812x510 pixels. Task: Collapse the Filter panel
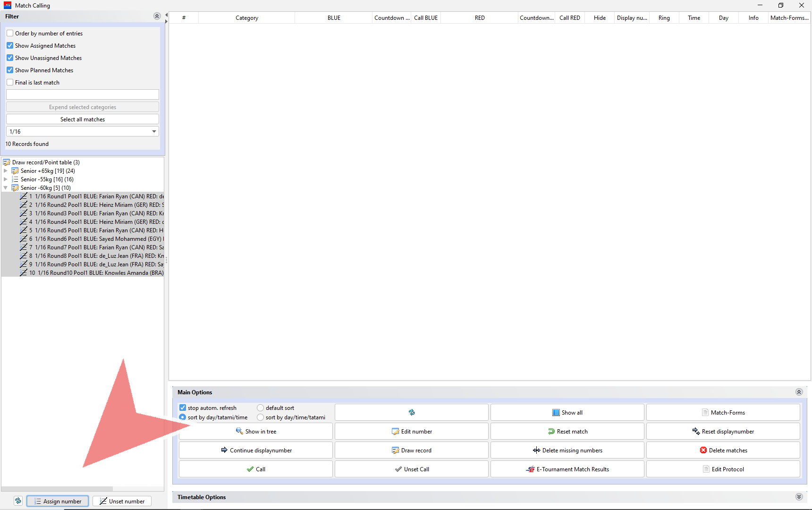pyautogui.click(x=157, y=17)
